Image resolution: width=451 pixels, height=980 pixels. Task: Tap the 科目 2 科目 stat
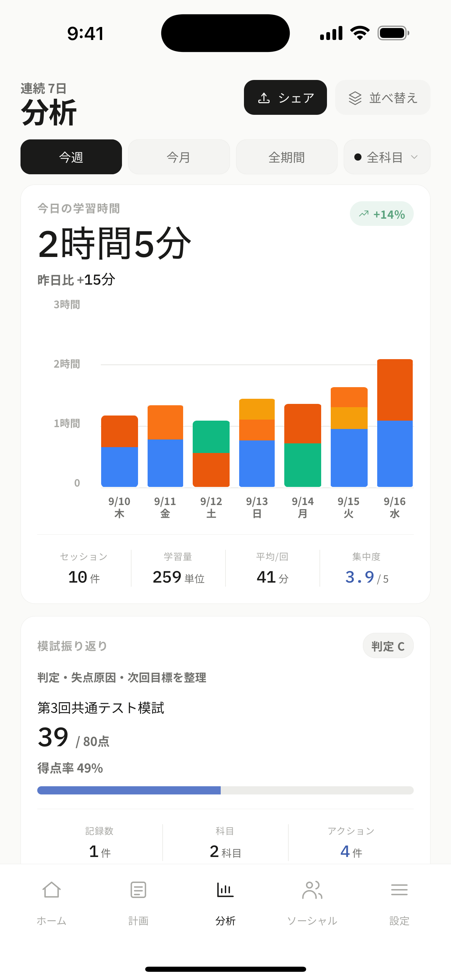point(225,843)
